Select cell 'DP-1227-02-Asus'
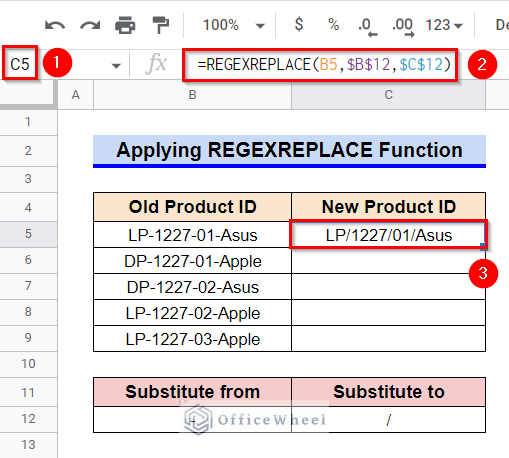509x458 pixels. (x=192, y=287)
